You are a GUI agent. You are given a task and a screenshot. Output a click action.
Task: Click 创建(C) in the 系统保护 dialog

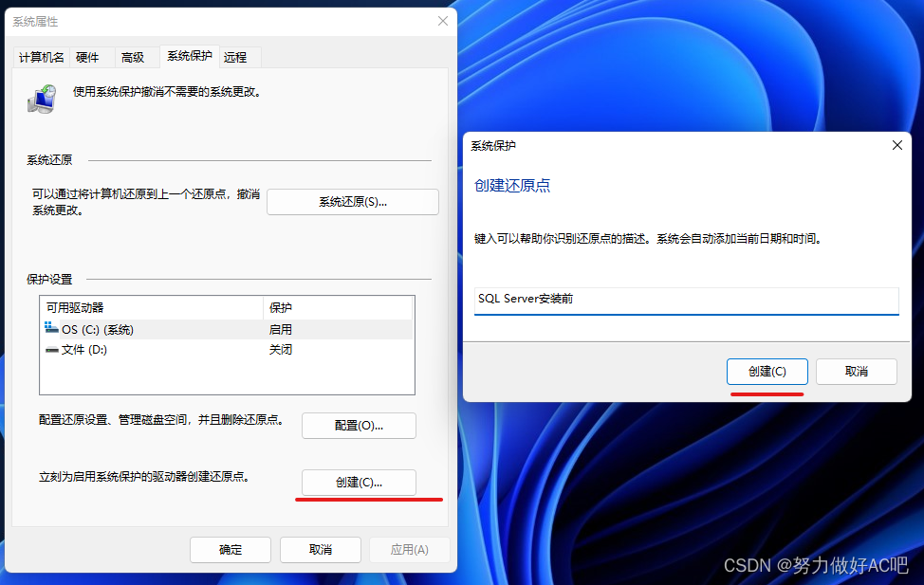click(x=767, y=372)
